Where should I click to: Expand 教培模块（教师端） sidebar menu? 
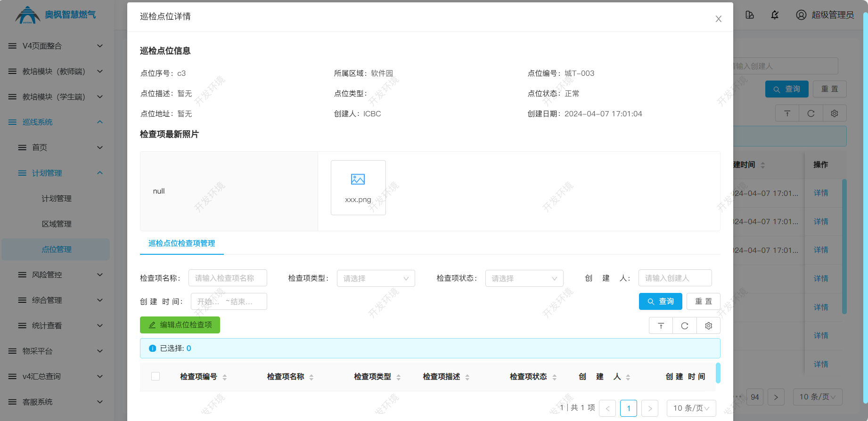[56, 71]
